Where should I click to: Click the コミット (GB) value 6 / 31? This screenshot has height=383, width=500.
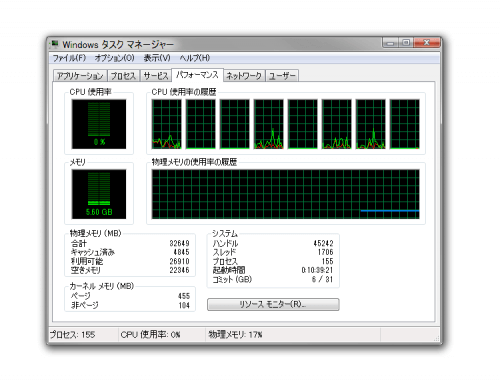click(322, 279)
